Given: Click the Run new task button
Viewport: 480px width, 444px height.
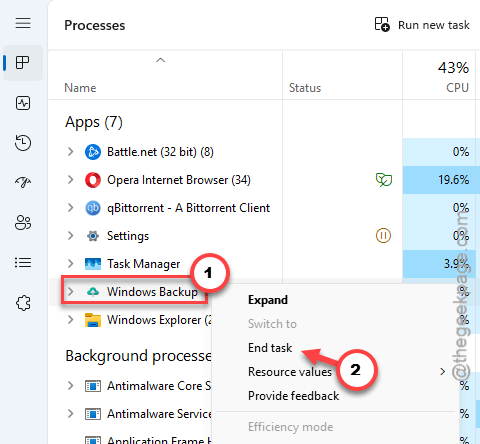Looking at the screenshot, I should pyautogui.click(x=422, y=25).
